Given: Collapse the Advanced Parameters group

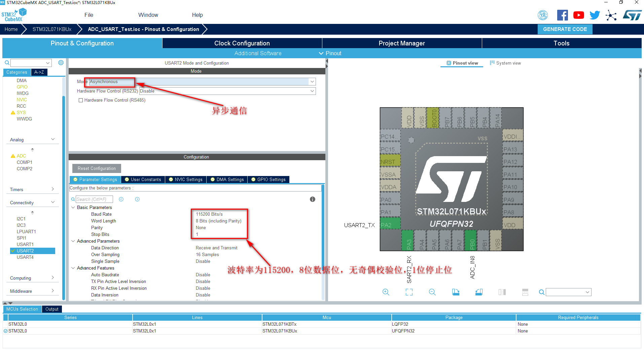Looking at the screenshot, I should tap(73, 241).
